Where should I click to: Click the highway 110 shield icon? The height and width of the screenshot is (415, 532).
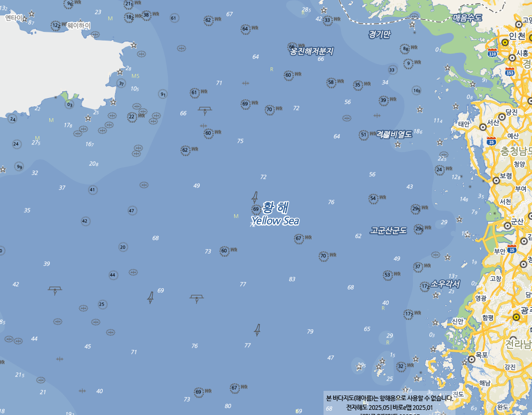[x=492, y=52]
